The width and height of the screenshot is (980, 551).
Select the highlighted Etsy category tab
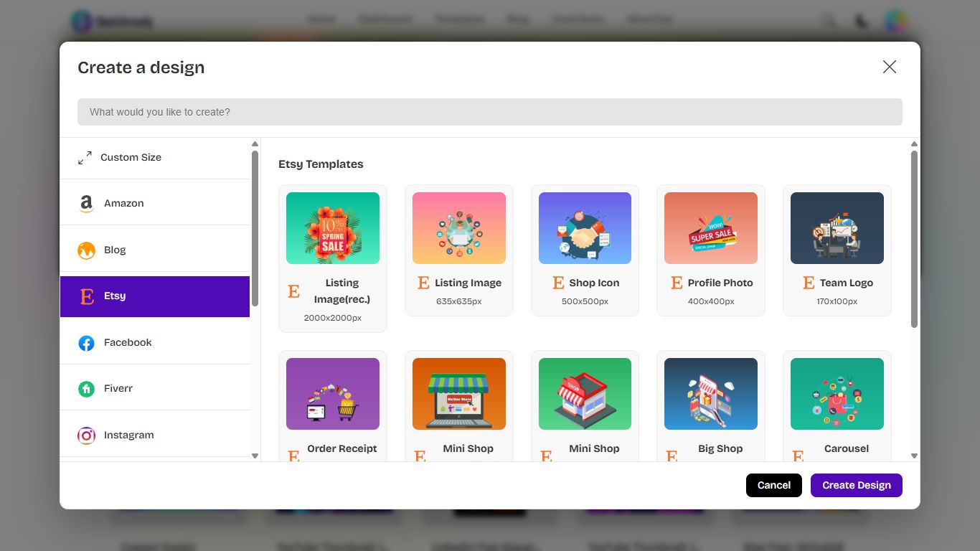click(155, 296)
